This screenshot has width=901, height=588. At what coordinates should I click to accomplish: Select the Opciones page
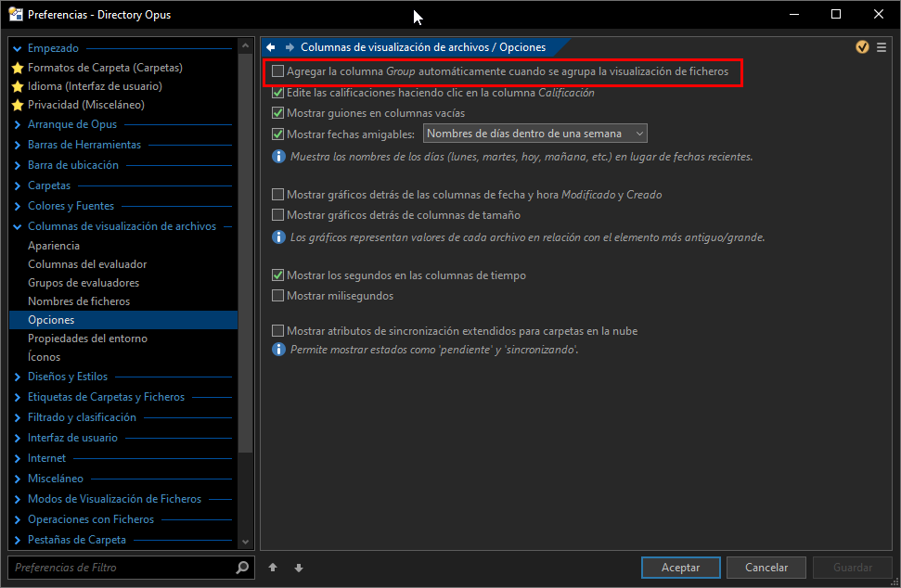123,320
